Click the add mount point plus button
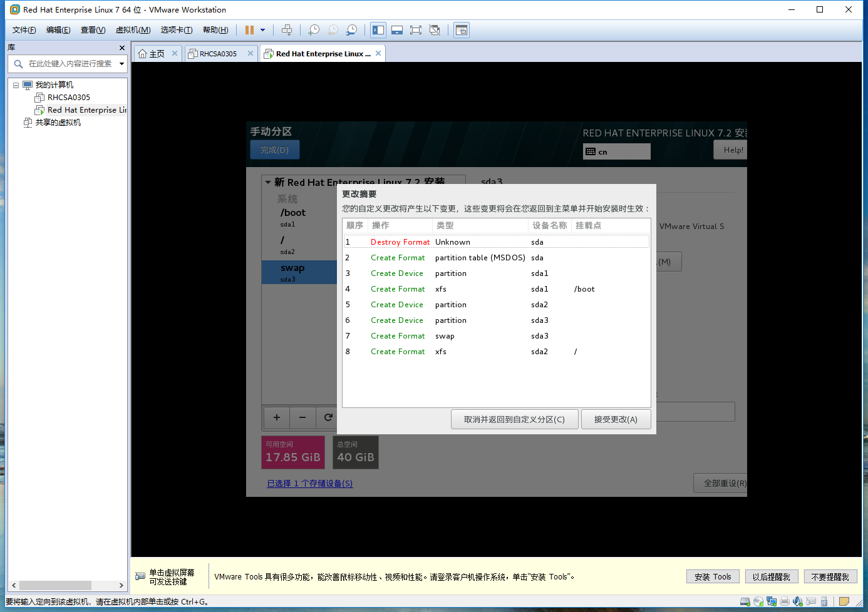 pyautogui.click(x=277, y=417)
